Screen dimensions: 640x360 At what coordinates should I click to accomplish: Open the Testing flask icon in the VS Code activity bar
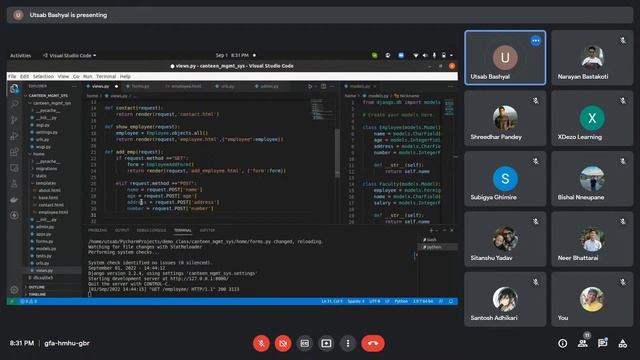pos(14,184)
